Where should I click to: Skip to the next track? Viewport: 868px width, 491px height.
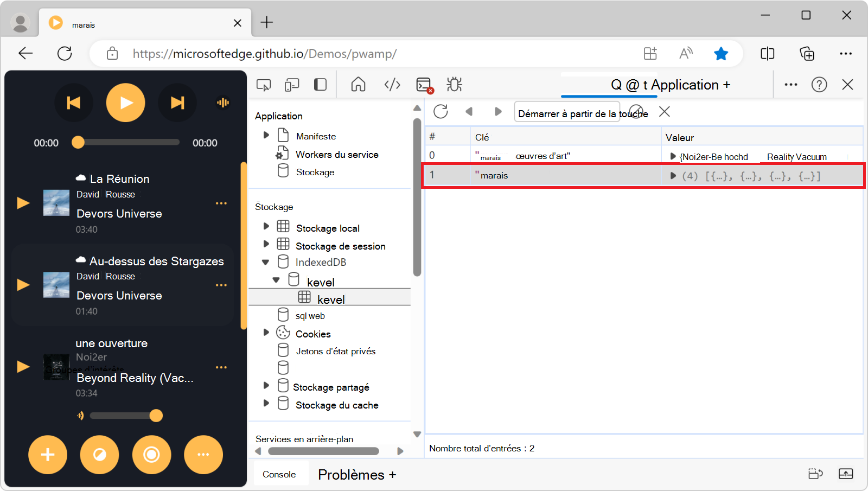177,103
